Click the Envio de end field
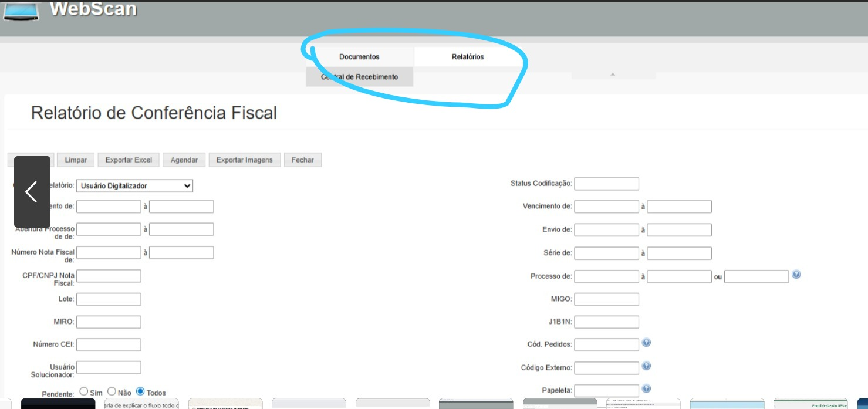Screen dimensions: 868x409 679,230
